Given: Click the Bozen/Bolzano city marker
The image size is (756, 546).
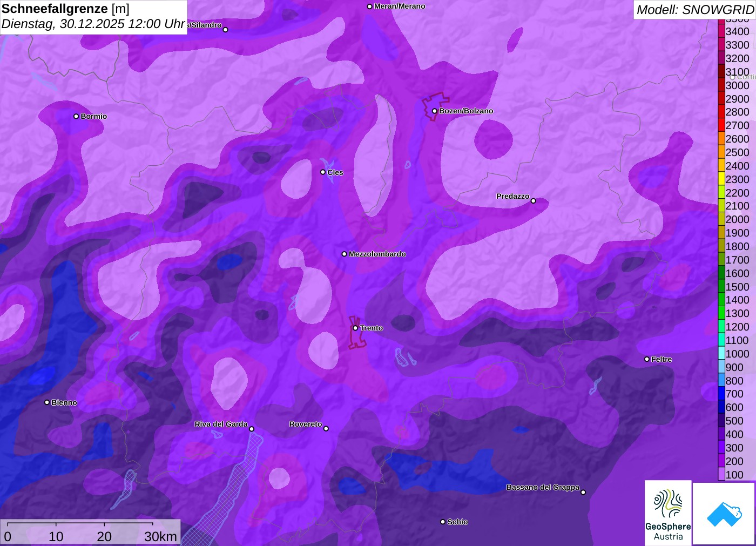Looking at the screenshot, I should pos(434,111).
